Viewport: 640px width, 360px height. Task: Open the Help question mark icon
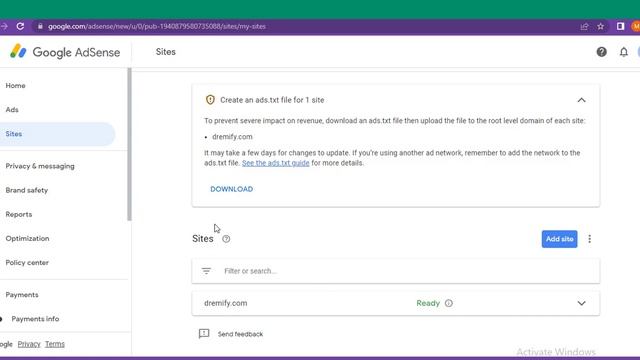click(x=601, y=52)
